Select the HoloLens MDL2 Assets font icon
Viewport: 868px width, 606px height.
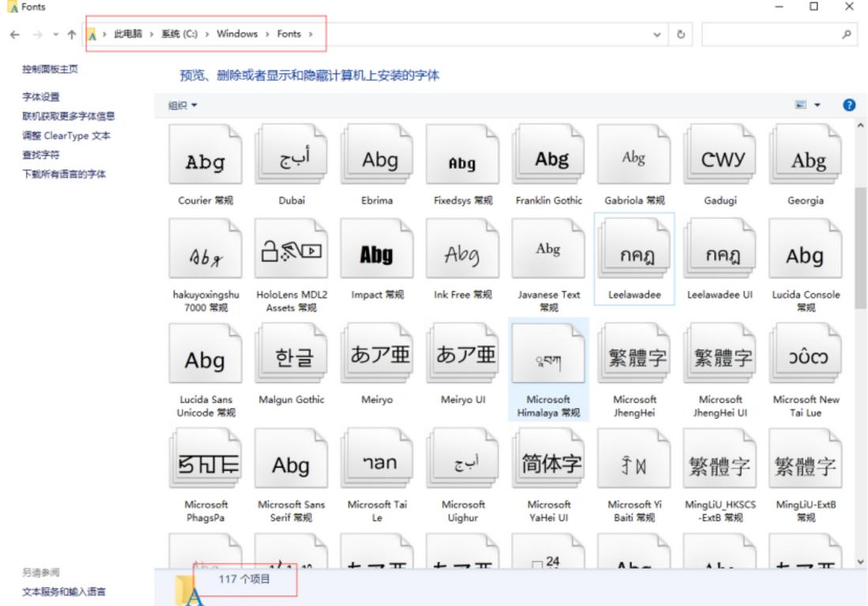tap(291, 248)
